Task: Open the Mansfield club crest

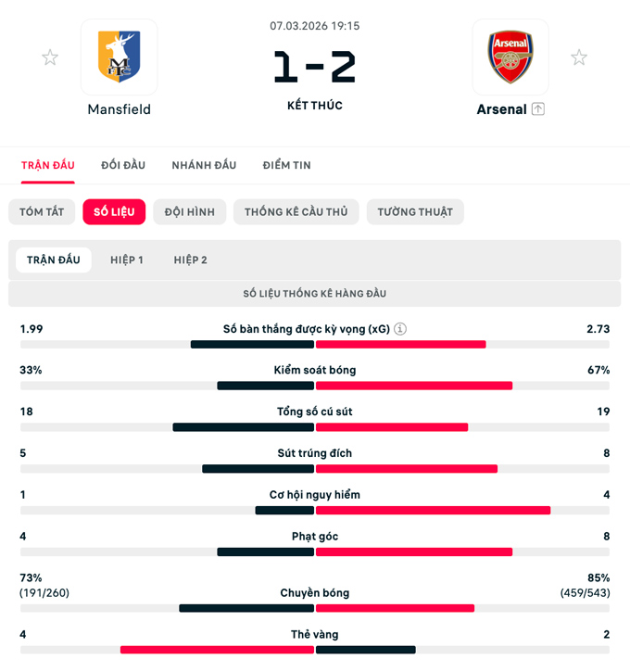Action: tap(119, 57)
